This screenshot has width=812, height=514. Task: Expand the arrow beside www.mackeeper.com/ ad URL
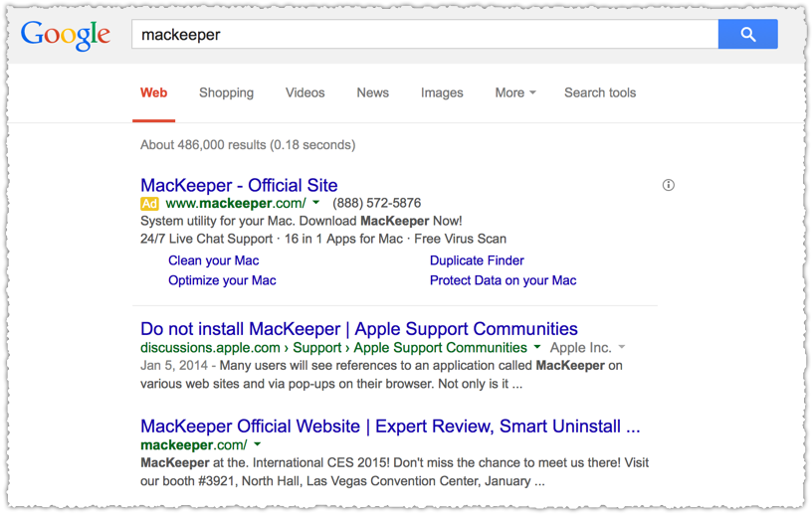pyautogui.click(x=315, y=203)
